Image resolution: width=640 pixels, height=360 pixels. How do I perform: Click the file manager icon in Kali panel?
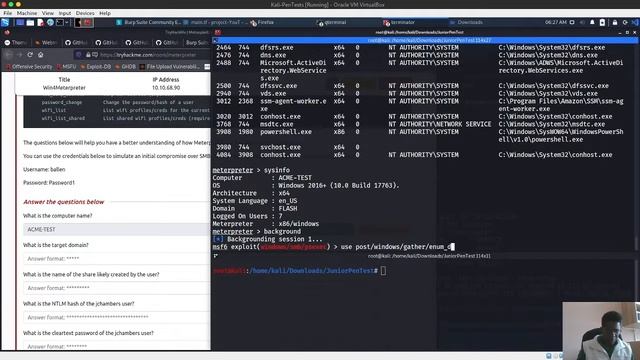point(31,23)
